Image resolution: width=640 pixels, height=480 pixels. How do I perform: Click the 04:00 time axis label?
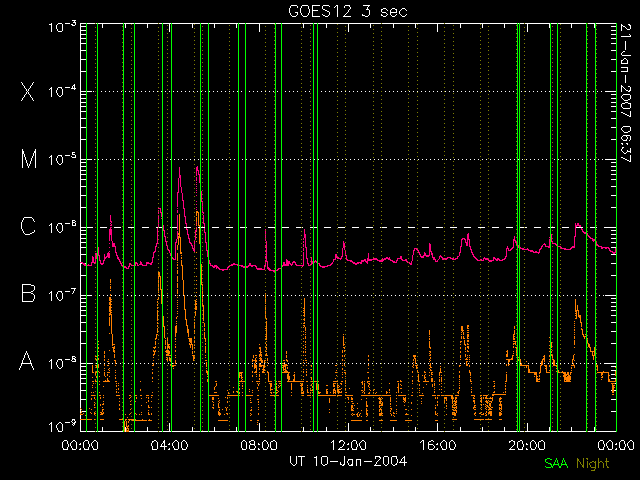click(170, 444)
